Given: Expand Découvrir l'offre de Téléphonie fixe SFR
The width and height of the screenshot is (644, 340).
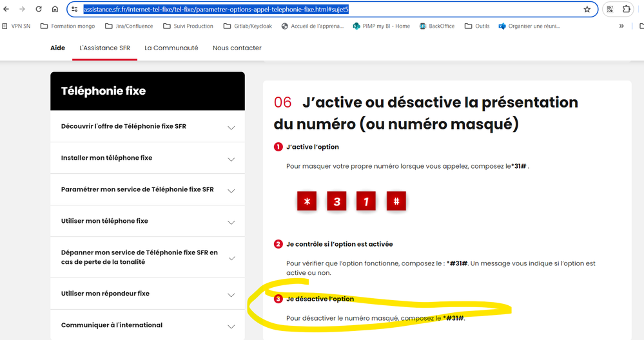Looking at the screenshot, I should [x=148, y=127].
